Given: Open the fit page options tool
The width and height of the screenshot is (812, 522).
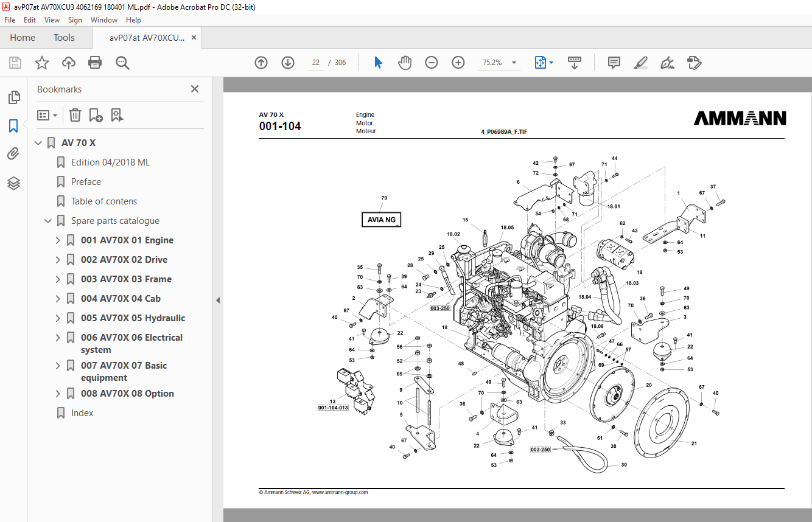Looking at the screenshot, I should [543, 63].
